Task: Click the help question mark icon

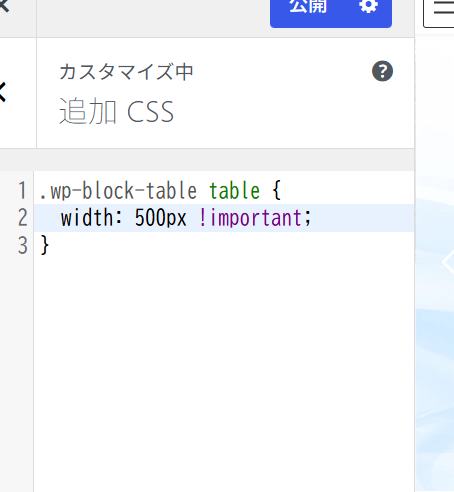Action: 382,71
